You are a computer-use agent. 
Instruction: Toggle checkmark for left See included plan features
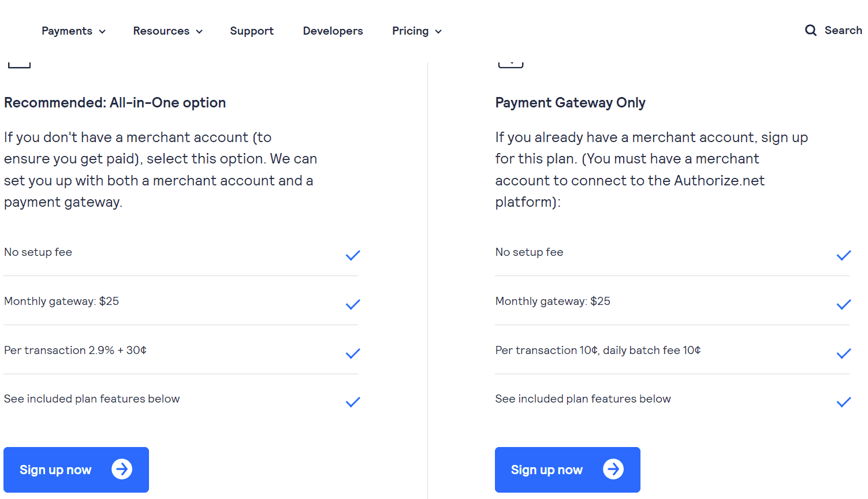click(352, 402)
